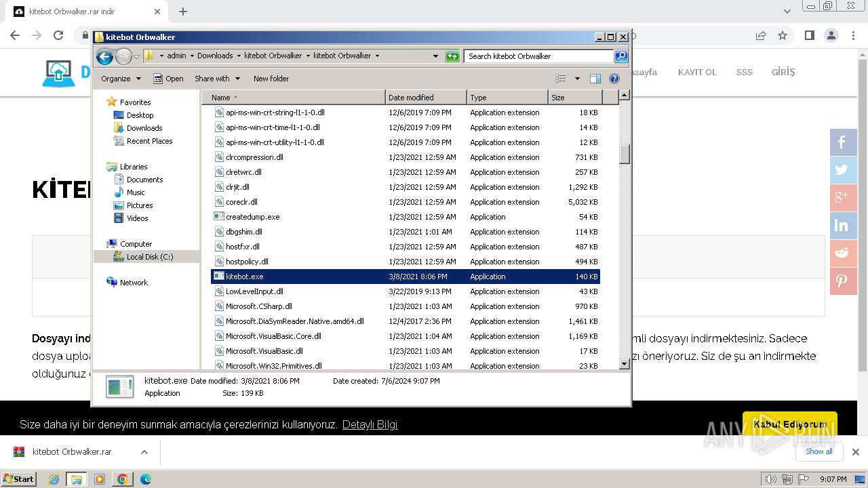868x488 pixels.
Task: Sort by the Size column header
Action: pyautogui.click(x=575, y=98)
